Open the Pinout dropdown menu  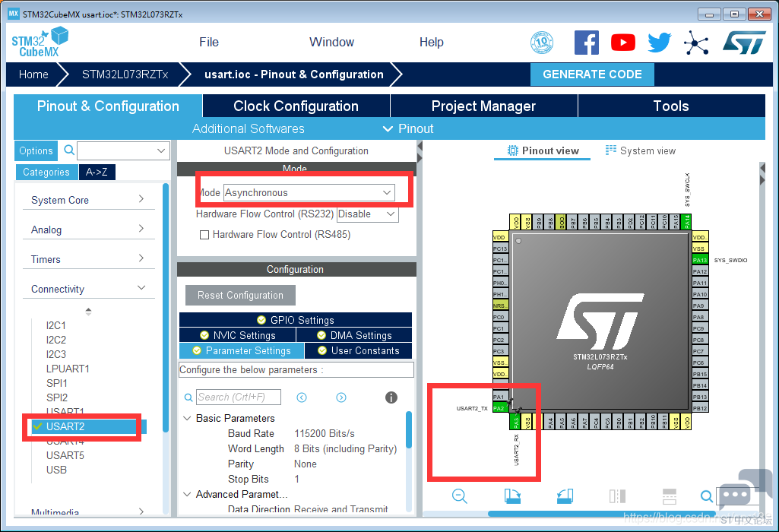(x=408, y=128)
